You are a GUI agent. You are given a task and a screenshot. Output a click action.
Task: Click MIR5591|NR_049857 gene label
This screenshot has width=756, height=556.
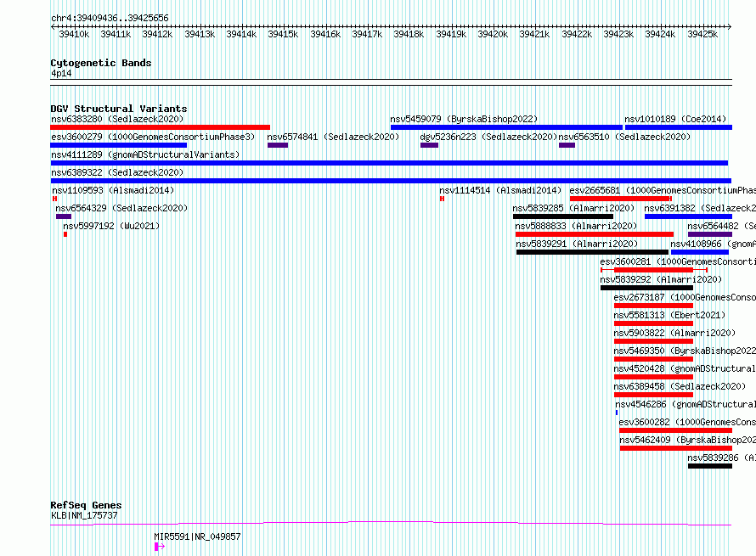[x=197, y=536]
